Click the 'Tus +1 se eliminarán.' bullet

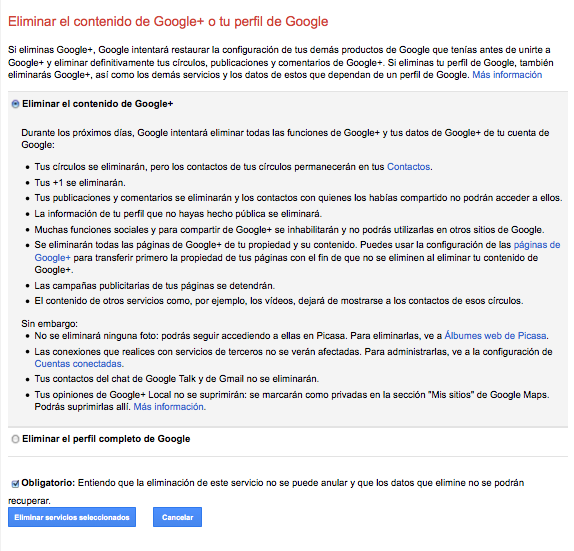click(x=80, y=183)
